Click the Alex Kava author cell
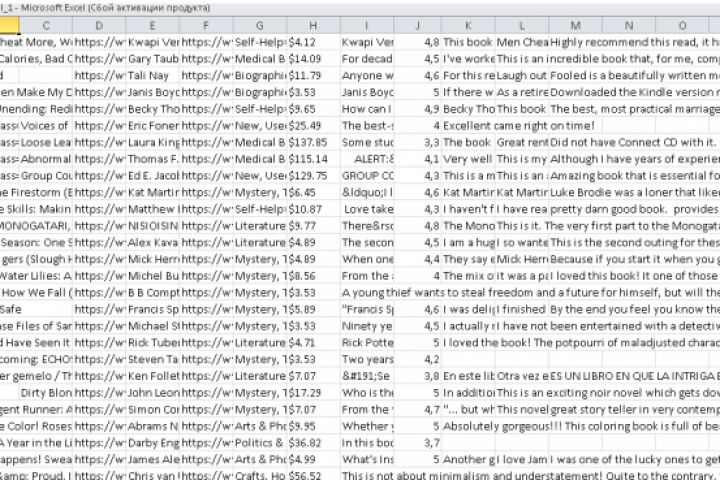The image size is (720, 480). coord(152,243)
